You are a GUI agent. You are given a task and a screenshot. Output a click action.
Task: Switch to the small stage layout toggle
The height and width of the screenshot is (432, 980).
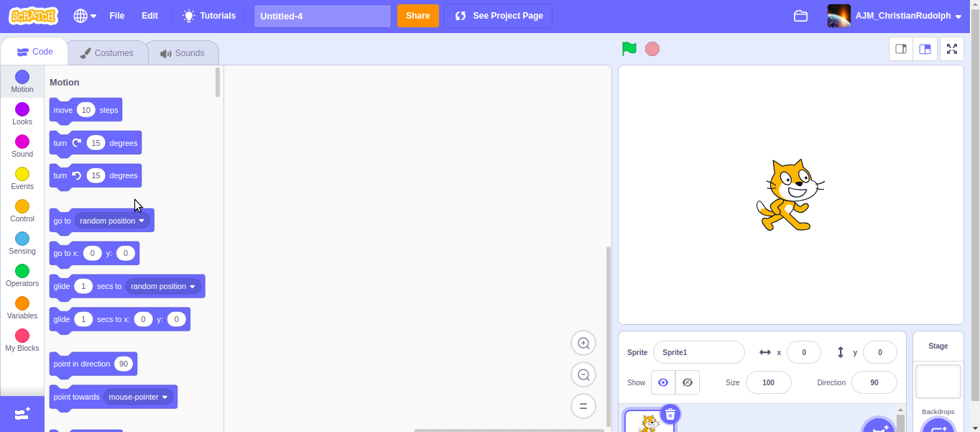pos(901,49)
